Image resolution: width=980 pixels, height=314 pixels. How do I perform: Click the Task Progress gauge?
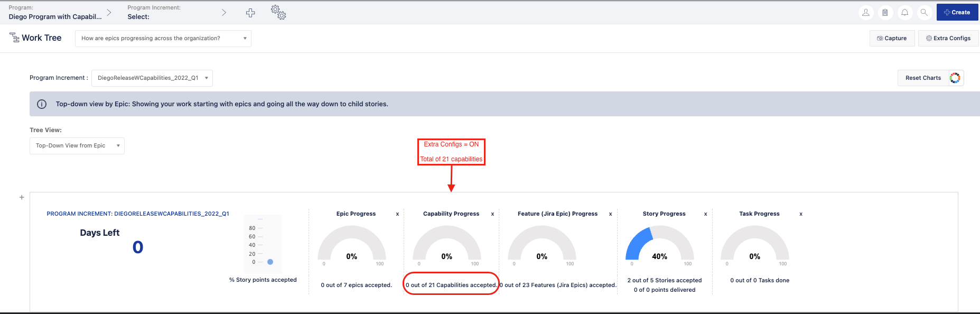click(755, 243)
